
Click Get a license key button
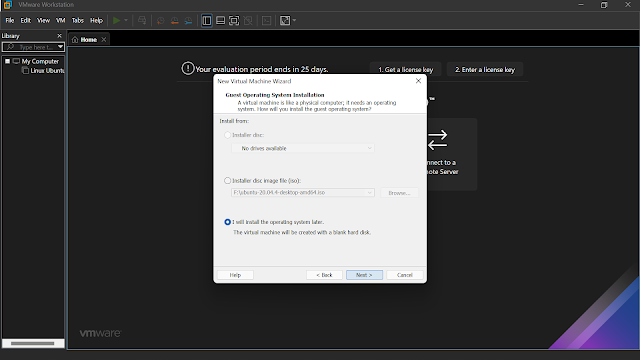click(406, 69)
